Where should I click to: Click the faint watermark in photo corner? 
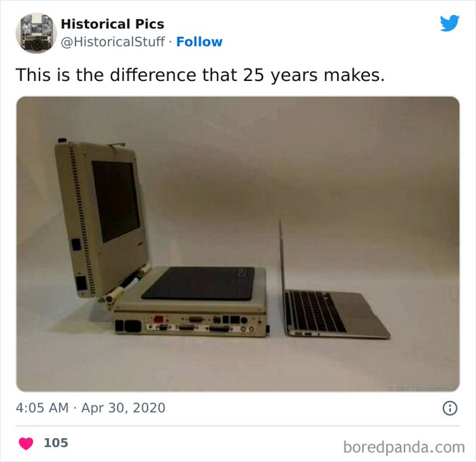421,389
